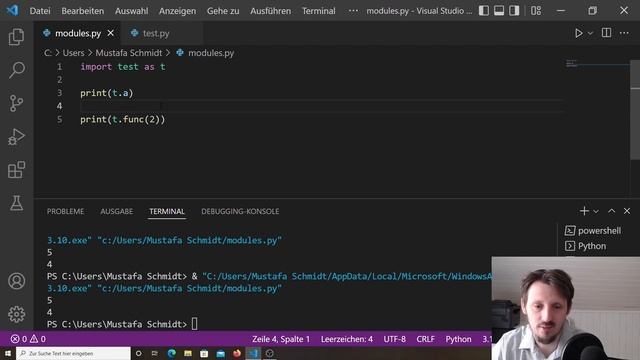Toggle primary side bar layout icon
This screenshot has width=640, height=360.
484,11
